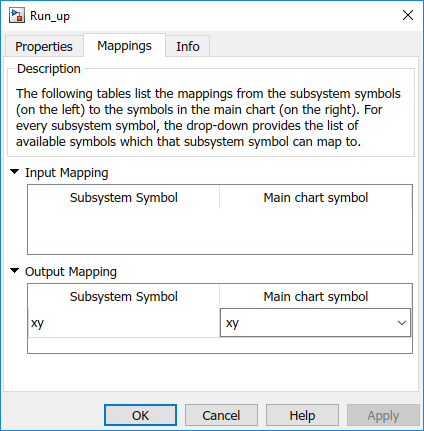Click the dropdown arrow for xy mapping
Screen dimensions: 424x431
pyautogui.click(x=402, y=323)
